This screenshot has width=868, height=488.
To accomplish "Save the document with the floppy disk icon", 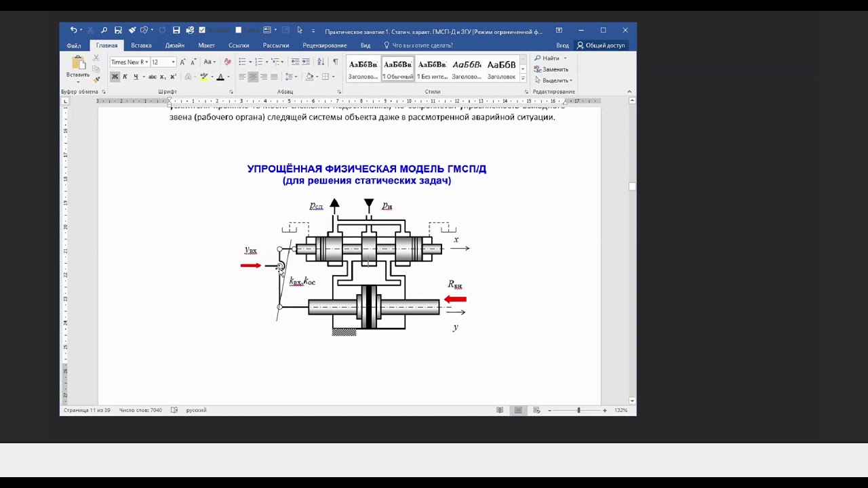I will pyautogui.click(x=176, y=30).
